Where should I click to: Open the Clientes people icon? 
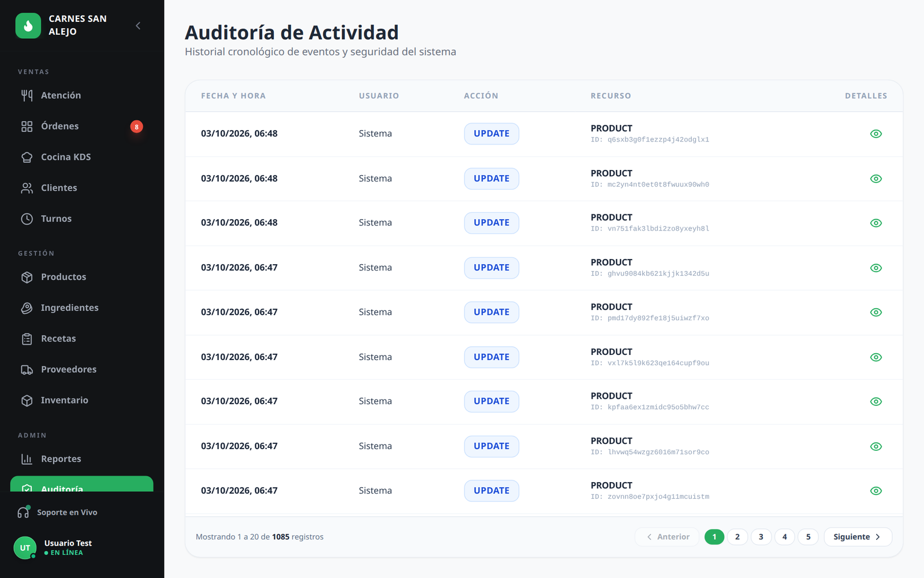[27, 188]
